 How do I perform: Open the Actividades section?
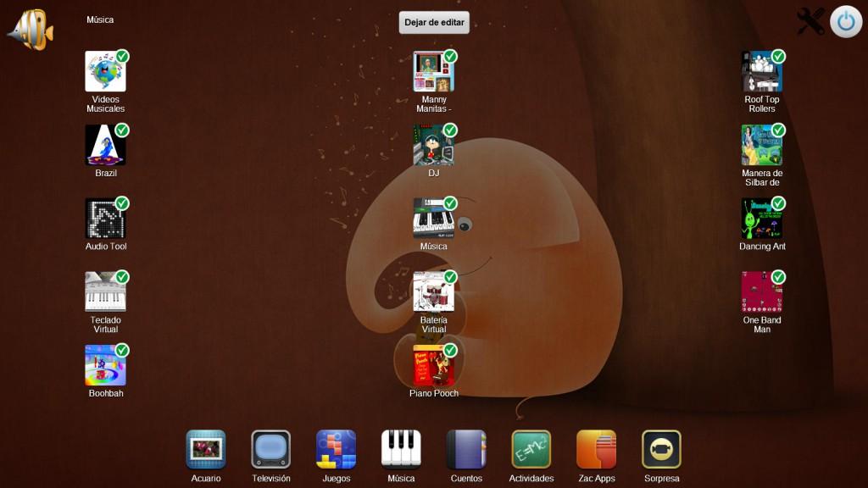coord(530,450)
